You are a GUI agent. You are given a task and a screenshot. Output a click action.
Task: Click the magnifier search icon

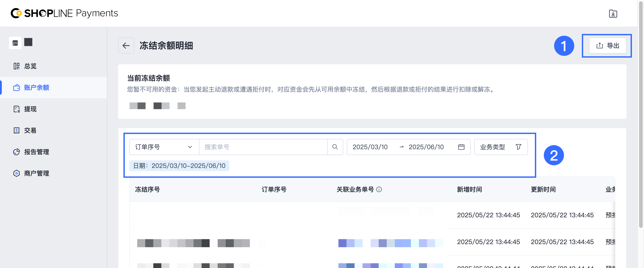click(x=335, y=147)
